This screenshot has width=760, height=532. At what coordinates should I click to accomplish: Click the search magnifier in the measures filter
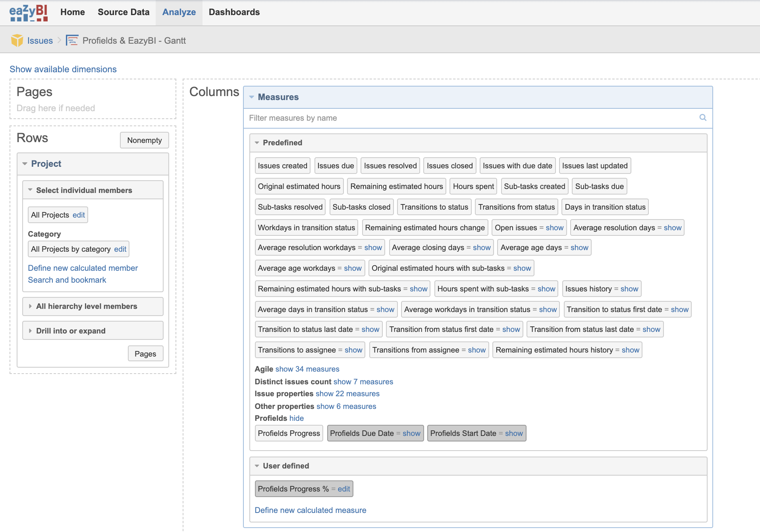coord(702,118)
